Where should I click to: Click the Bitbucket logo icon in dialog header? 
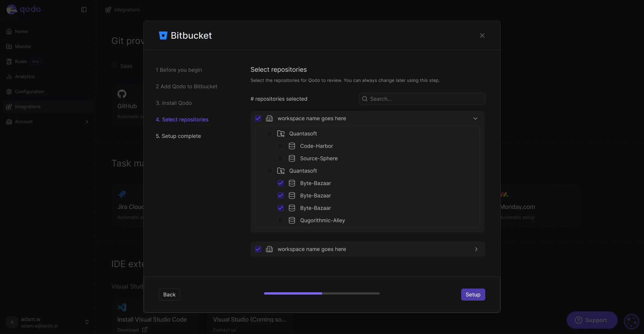click(x=163, y=35)
